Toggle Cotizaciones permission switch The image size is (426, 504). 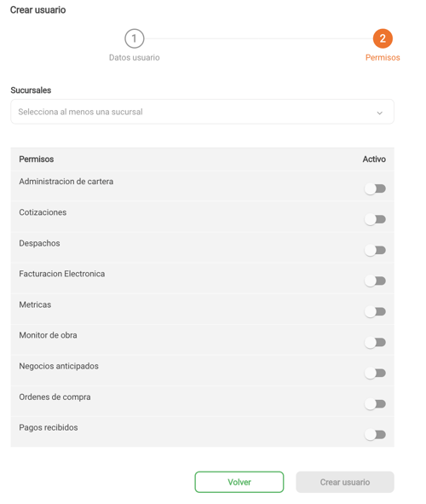pos(375,219)
